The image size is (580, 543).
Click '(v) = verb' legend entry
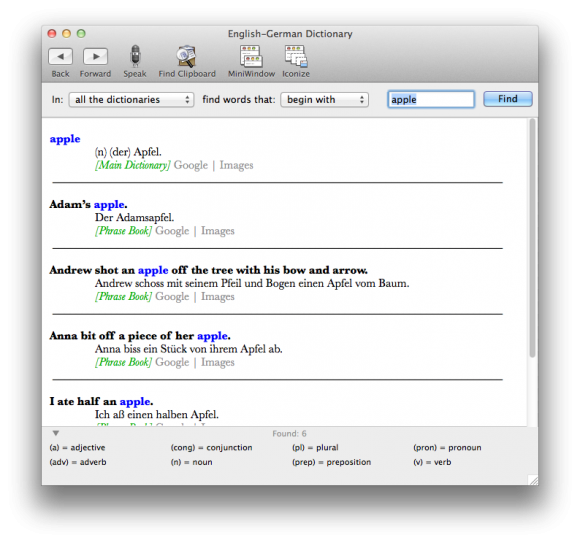click(x=432, y=462)
